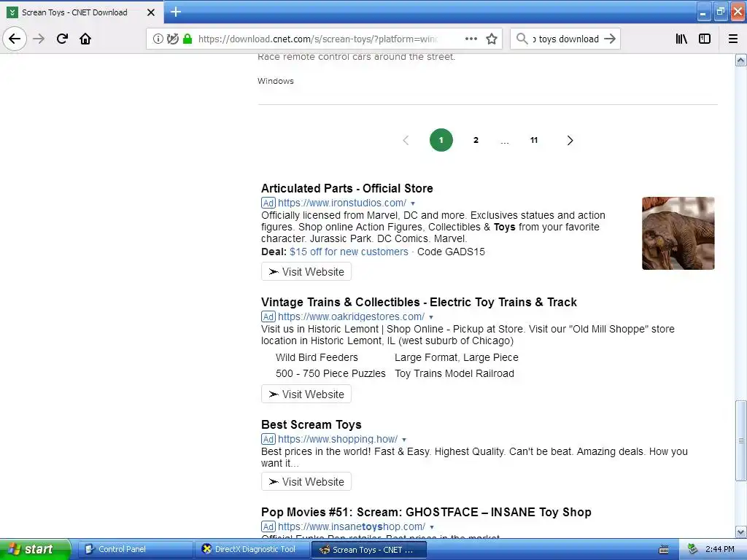Click Visit Website under Vintage Trains ad
The width and height of the screenshot is (747, 560).
click(306, 394)
